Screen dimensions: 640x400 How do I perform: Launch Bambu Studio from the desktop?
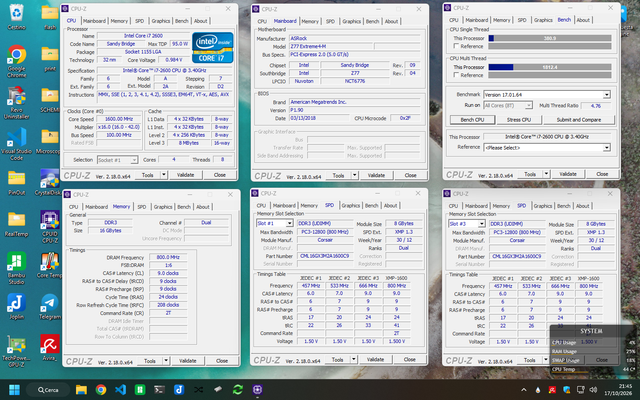coord(16,268)
